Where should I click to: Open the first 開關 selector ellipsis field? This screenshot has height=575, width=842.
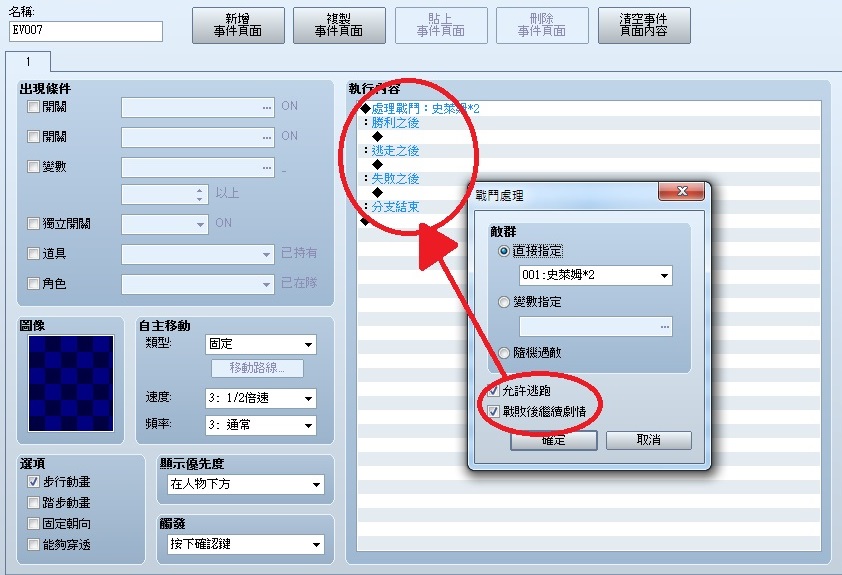pyautogui.click(x=198, y=107)
